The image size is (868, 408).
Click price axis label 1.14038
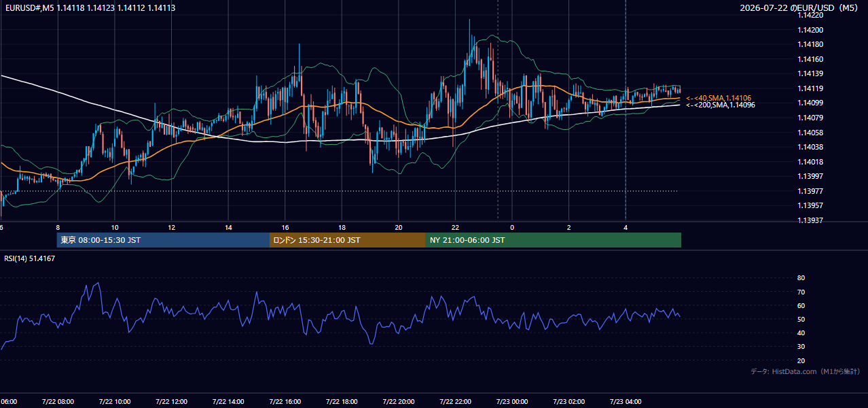click(810, 147)
